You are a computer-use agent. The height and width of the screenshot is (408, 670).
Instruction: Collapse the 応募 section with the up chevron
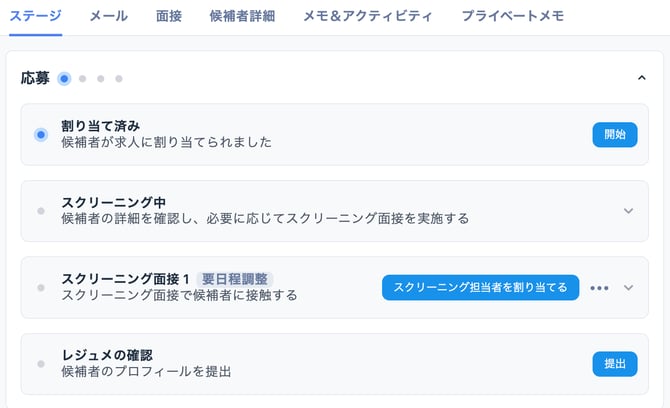click(x=641, y=77)
